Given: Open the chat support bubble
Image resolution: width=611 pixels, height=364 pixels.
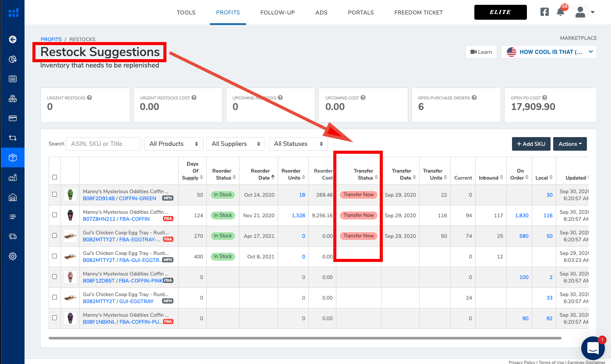Looking at the screenshot, I should 593,348.
